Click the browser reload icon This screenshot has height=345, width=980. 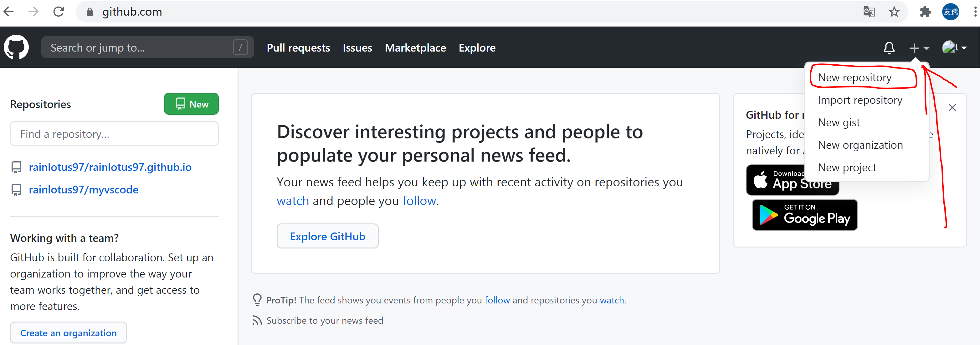pyautogui.click(x=59, y=12)
